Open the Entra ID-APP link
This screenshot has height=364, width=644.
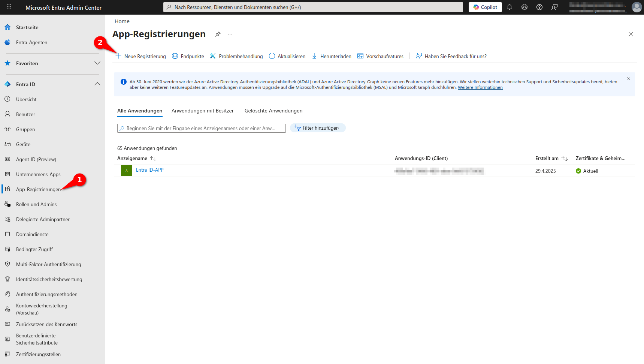(150, 170)
